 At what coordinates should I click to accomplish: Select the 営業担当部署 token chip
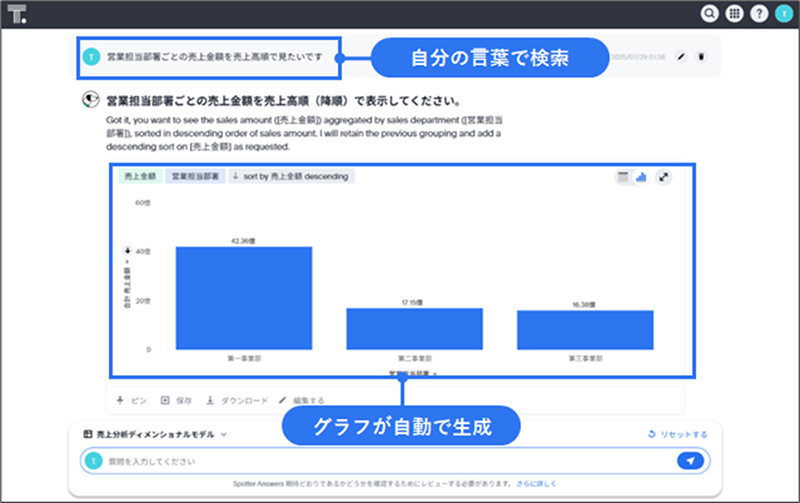click(x=195, y=177)
